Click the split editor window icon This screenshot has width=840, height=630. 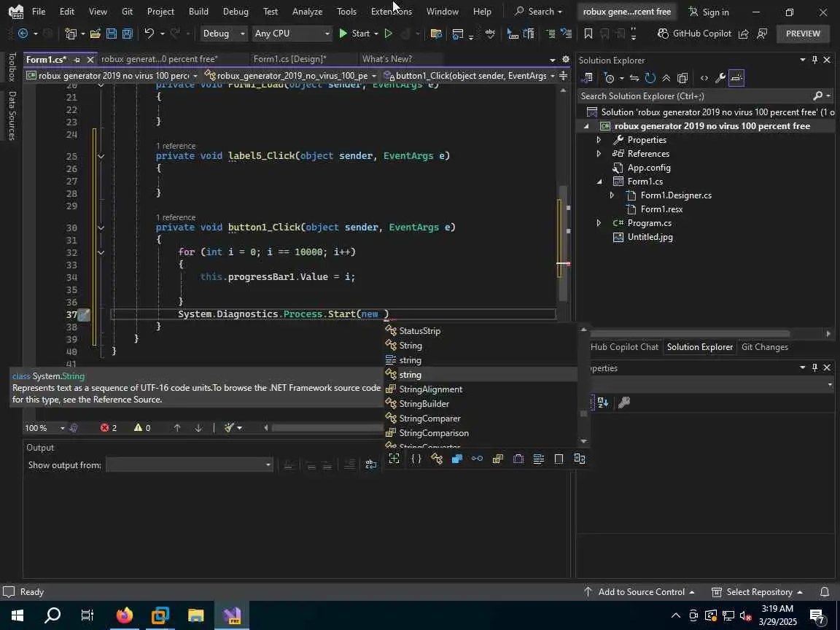click(563, 76)
